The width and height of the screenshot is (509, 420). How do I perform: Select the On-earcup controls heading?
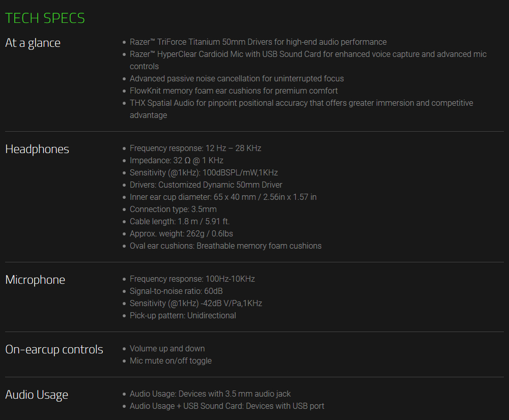point(54,349)
